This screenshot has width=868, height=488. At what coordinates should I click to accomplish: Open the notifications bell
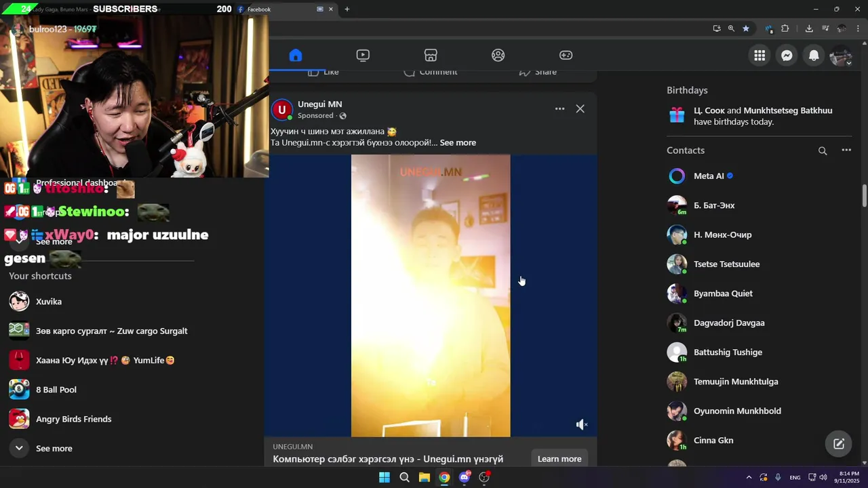[x=814, y=56]
